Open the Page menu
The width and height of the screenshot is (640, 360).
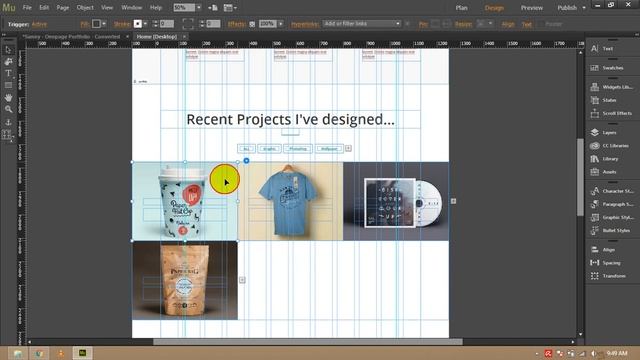click(62, 7)
